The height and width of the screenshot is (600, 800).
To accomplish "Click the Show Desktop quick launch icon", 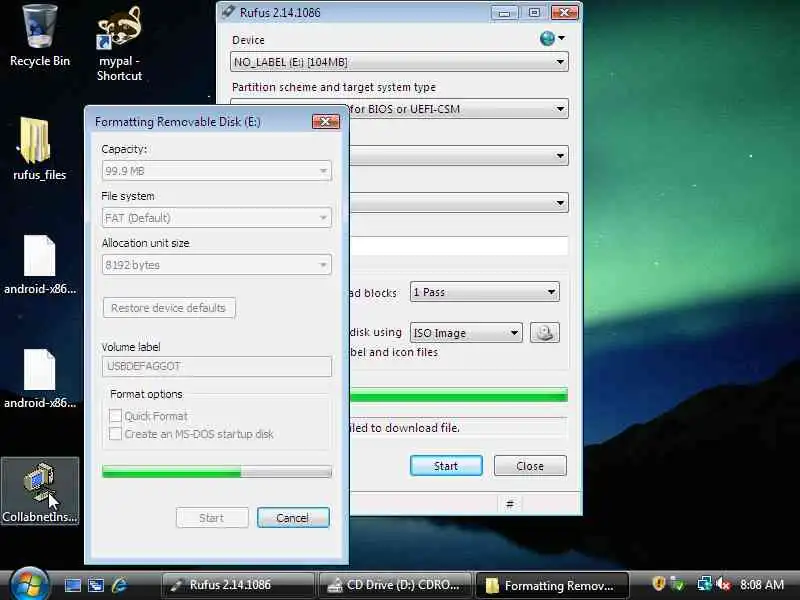I will pos(72,585).
